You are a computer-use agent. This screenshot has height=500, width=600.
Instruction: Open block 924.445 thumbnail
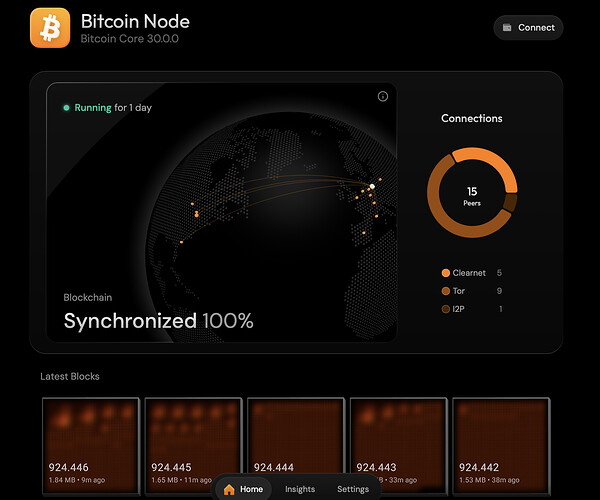coord(193,440)
